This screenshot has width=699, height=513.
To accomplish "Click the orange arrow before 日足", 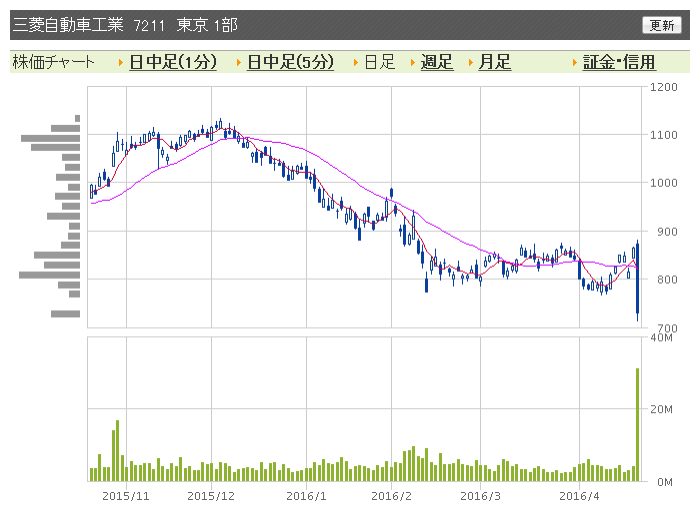I will click(x=356, y=62).
